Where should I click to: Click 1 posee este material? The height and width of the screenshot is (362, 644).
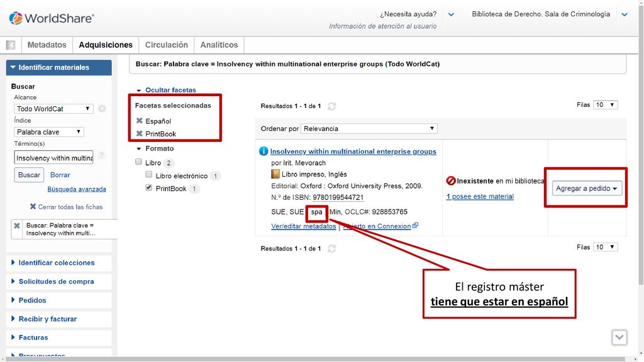click(x=480, y=197)
